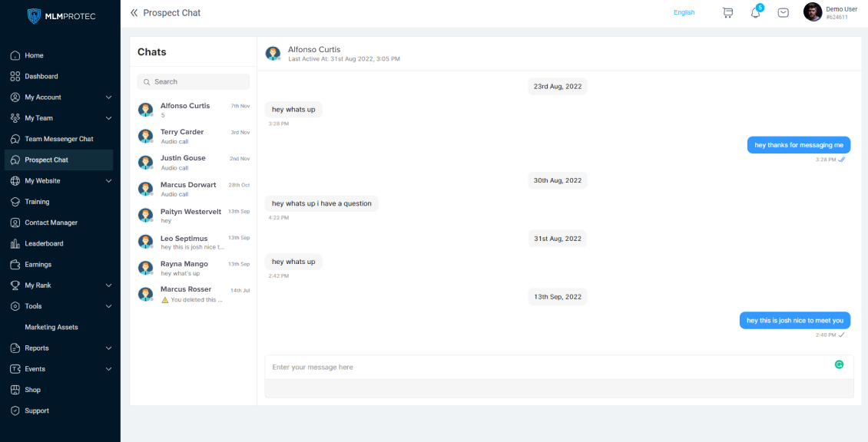Expand the My Account menu
The height and width of the screenshot is (442, 868).
click(x=61, y=97)
